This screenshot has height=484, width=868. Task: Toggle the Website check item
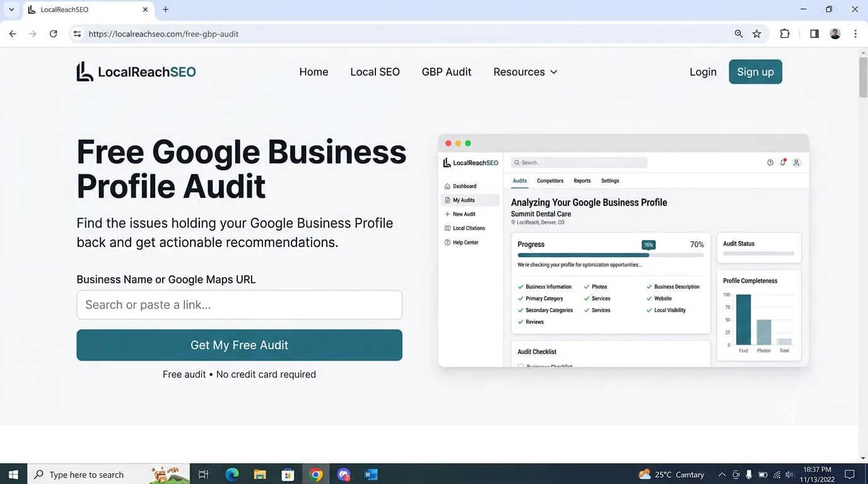pos(659,299)
